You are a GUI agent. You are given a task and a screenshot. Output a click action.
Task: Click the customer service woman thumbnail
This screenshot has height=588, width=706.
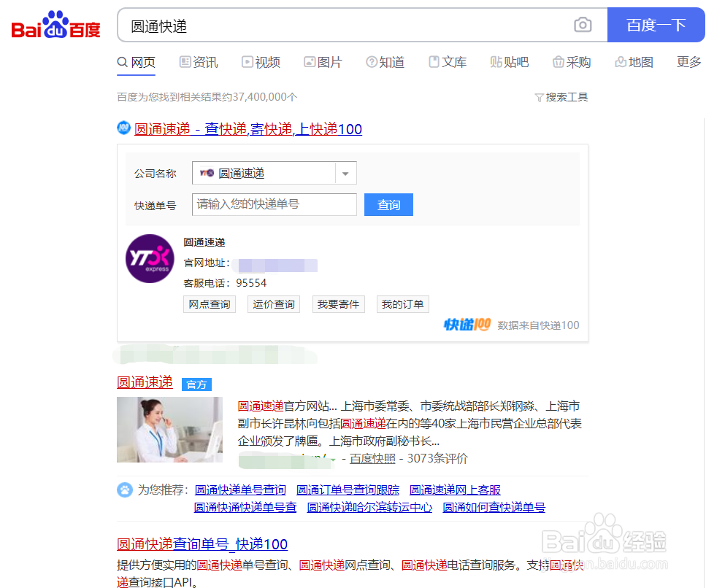tap(169, 430)
